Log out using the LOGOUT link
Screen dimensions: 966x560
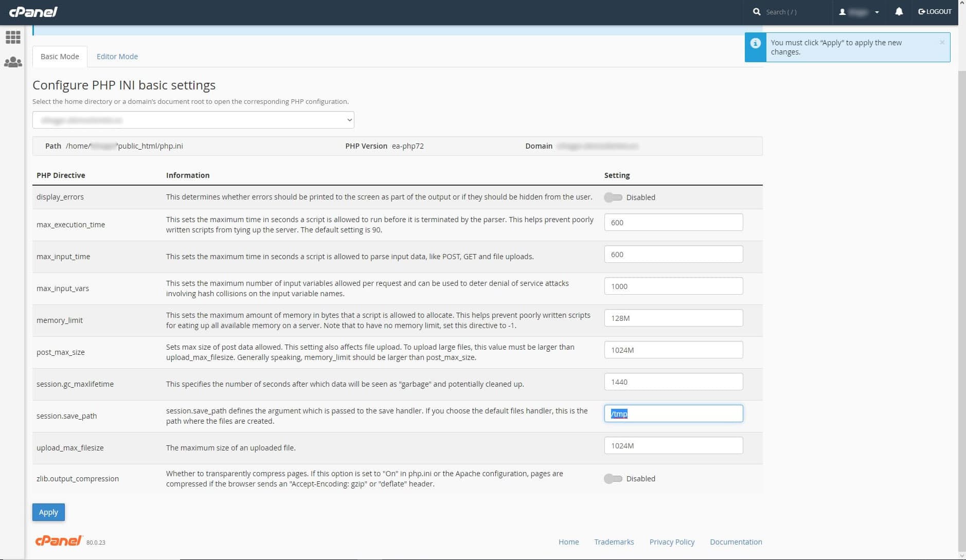point(935,12)
